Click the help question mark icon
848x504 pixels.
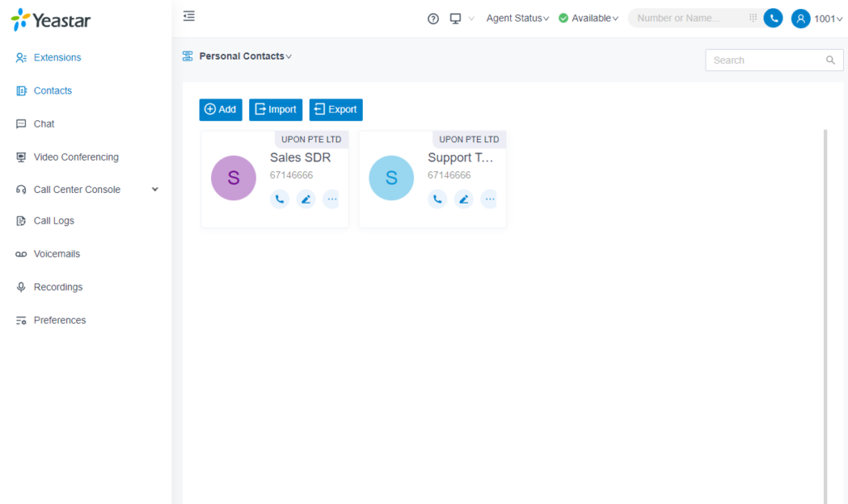(x=432, y=18)
